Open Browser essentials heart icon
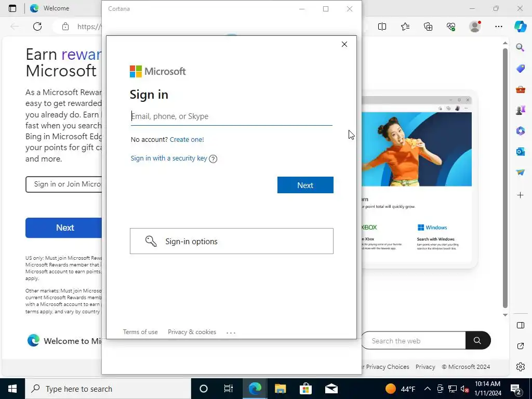This screenshot has width=532, height=399. click(451, 26)
